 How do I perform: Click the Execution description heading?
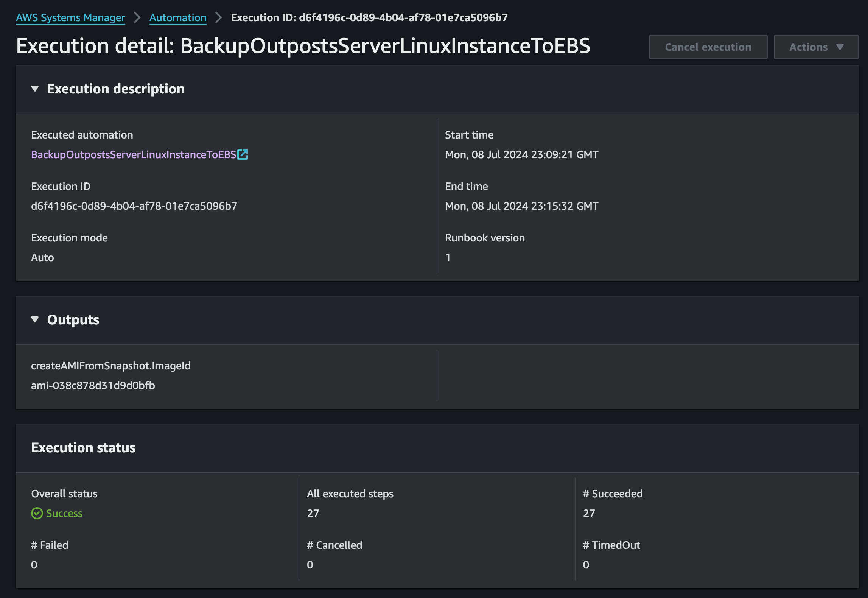point(116,89)
